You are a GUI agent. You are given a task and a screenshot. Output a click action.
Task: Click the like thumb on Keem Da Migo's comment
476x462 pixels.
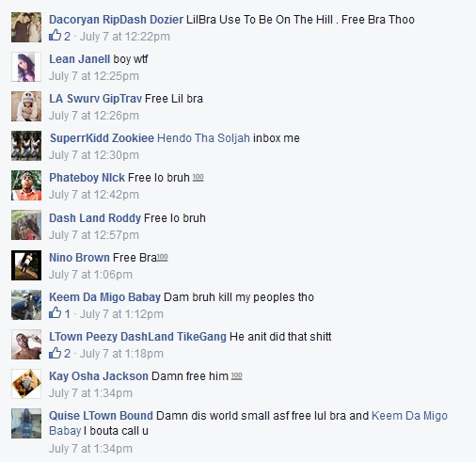(x=55, y=313)
